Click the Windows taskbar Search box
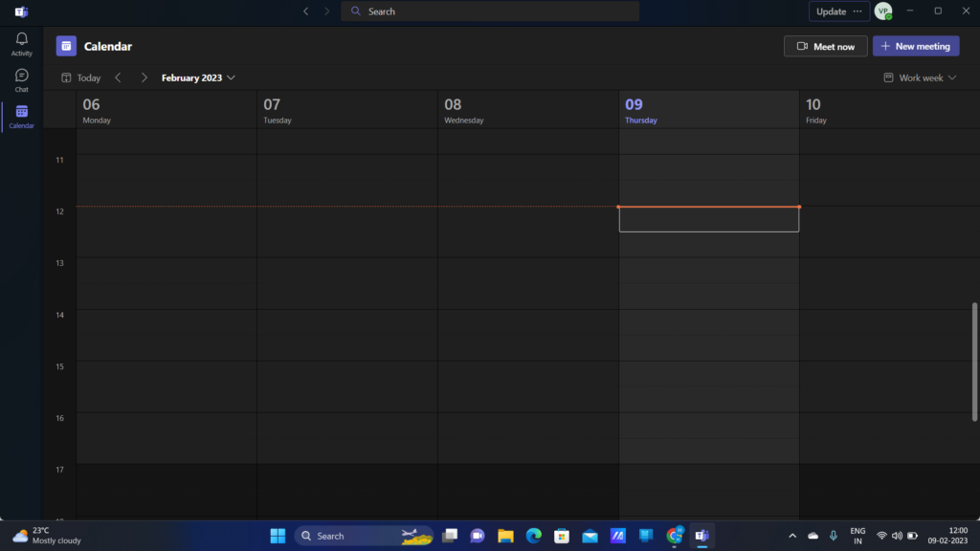 tap(364, 536)
